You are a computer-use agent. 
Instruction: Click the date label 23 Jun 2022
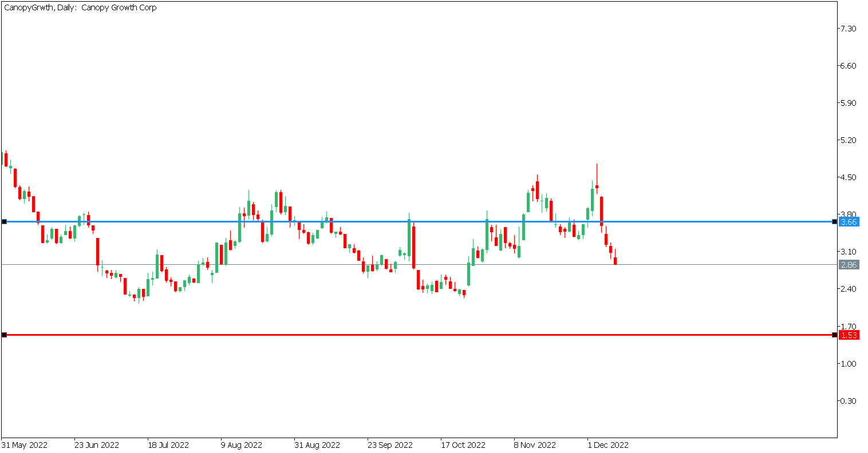(x=97, y=445)
